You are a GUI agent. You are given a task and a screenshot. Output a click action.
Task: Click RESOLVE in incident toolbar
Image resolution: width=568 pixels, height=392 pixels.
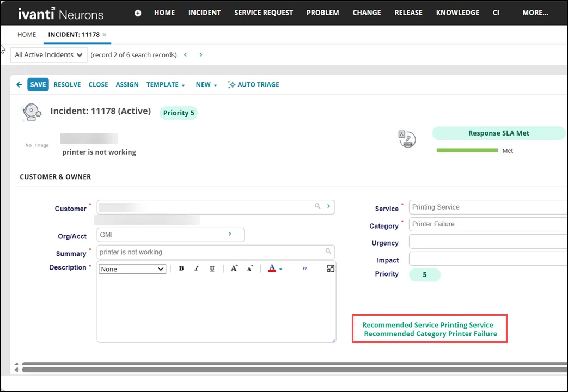coord(67,85)
